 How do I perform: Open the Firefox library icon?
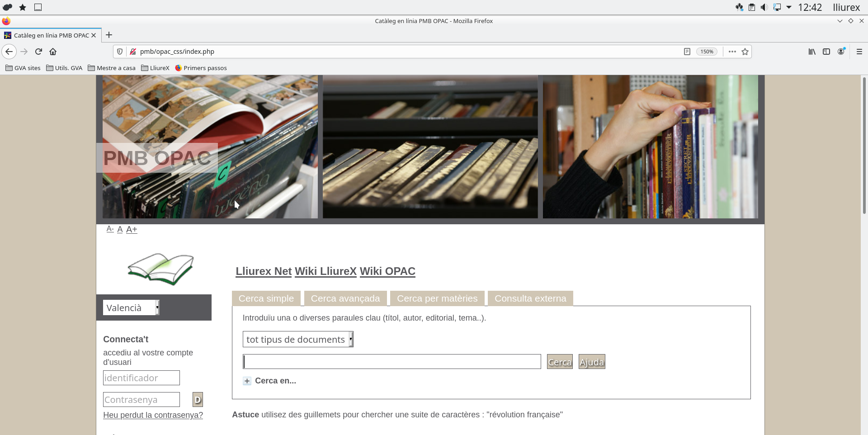click(812, 52)
